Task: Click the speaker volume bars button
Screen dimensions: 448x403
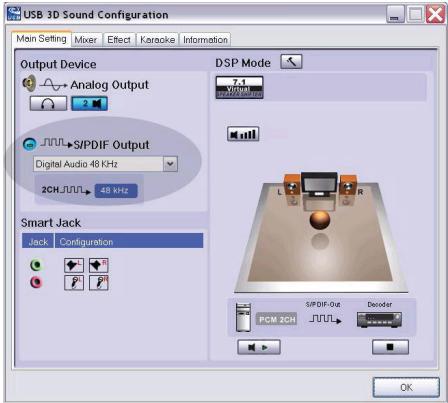Action: 243,134
